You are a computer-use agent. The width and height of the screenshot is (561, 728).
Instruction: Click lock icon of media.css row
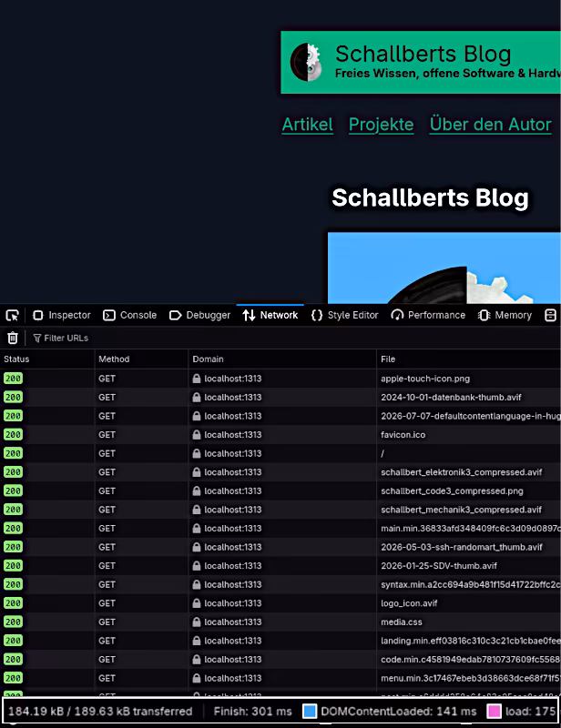(197, 622)
